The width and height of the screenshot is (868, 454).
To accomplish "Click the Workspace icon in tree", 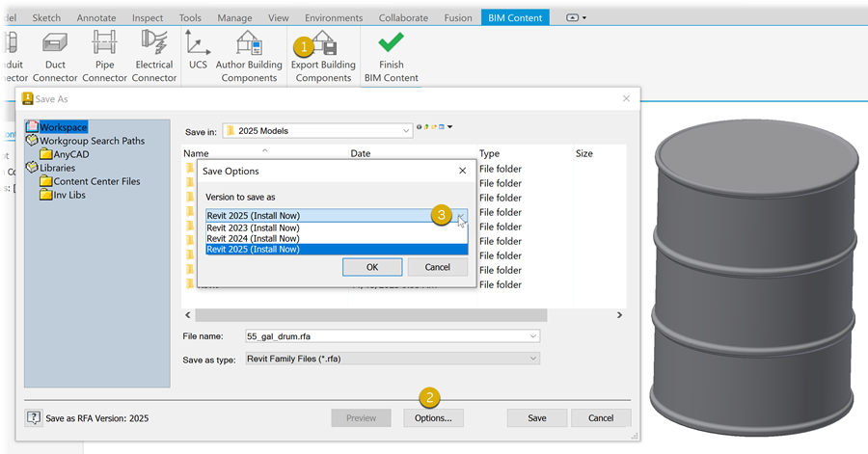I will click(32, 127).
